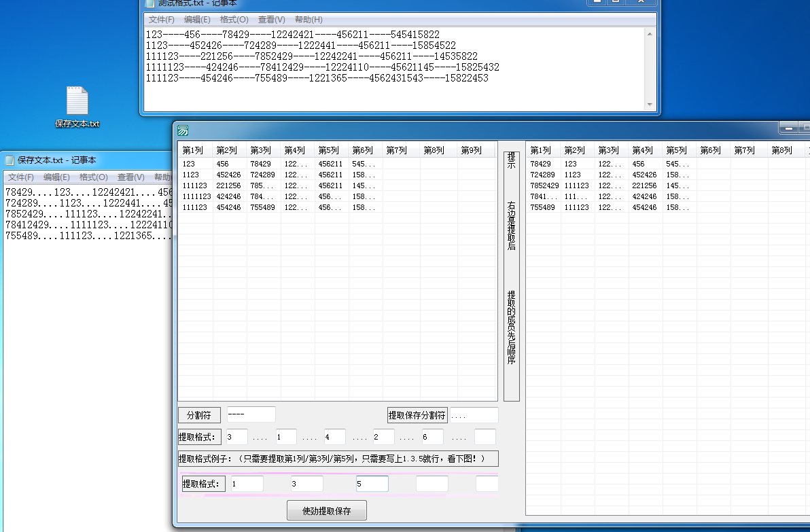Screen dimensions: 810x532
Task: Select cell 424246 in the right list
Action: (644, 196)
